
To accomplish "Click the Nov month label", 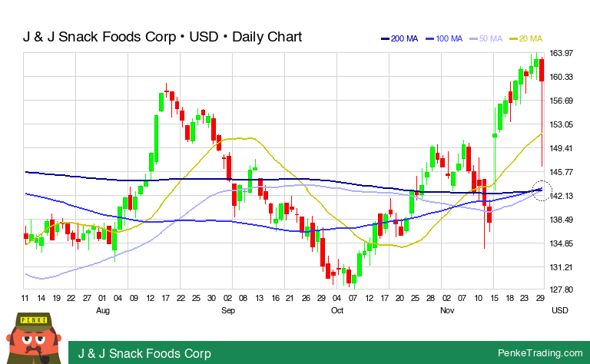I will click(447, 310).
